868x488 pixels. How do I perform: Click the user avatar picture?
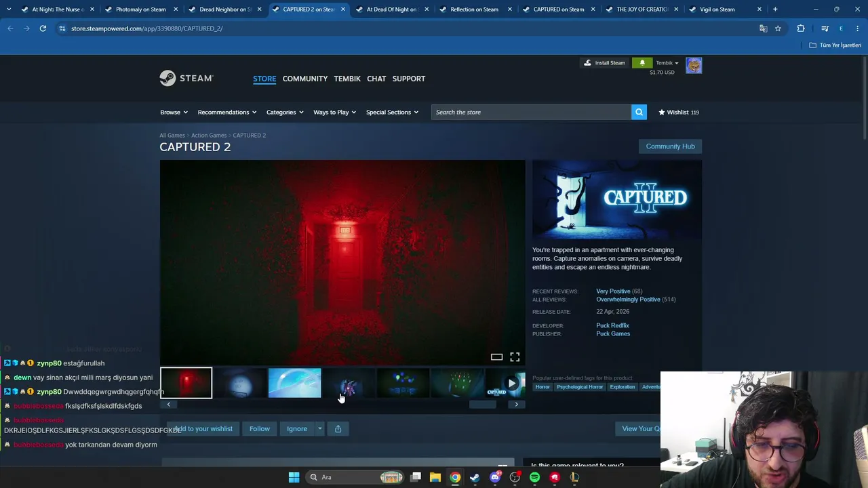click(694, 65)
